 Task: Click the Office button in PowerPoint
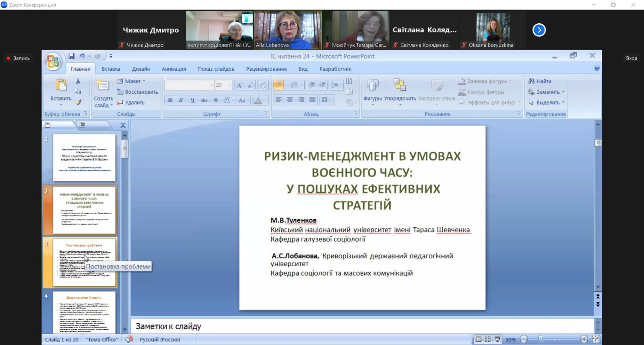[53, 61]
